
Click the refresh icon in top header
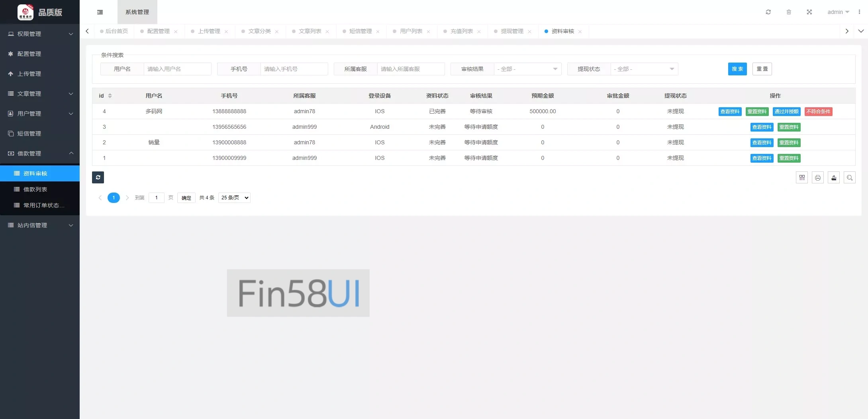tap(768, 12)
